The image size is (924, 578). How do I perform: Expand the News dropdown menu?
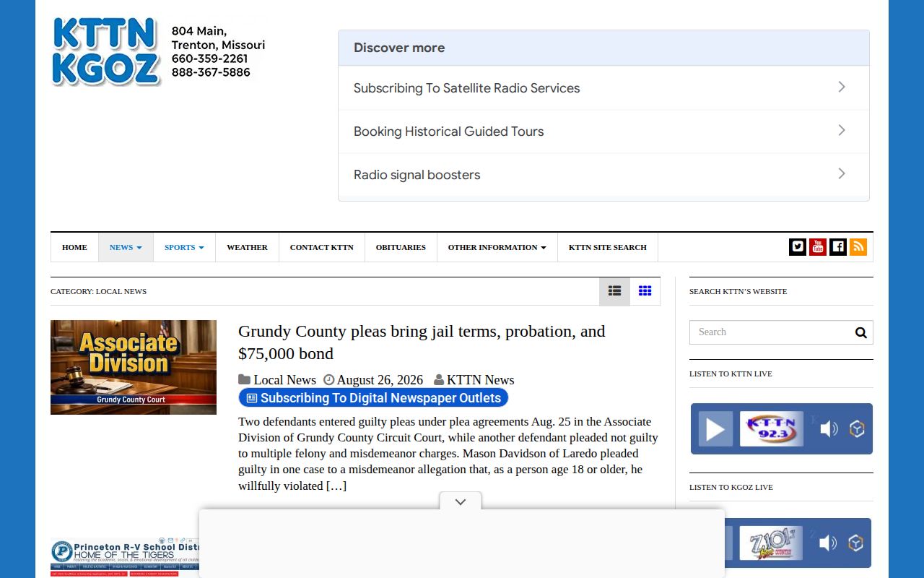pyautogui.click(x=126, y=247)
